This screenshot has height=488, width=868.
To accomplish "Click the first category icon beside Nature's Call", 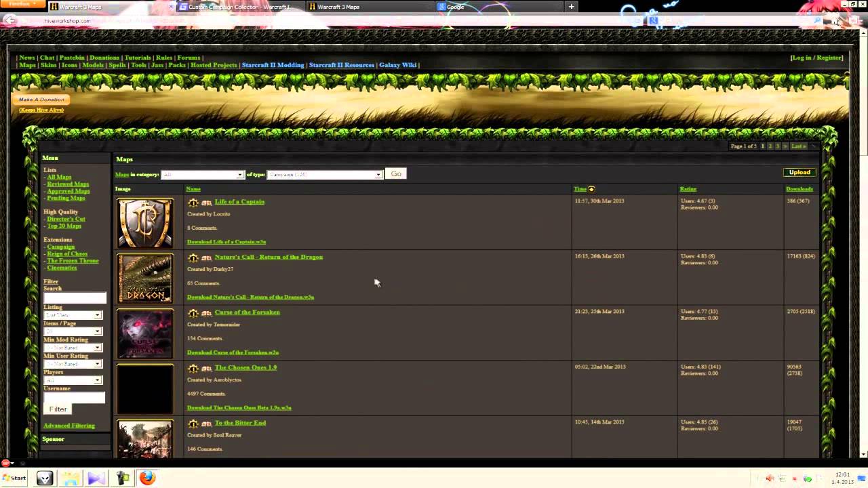I will [193, 258].
